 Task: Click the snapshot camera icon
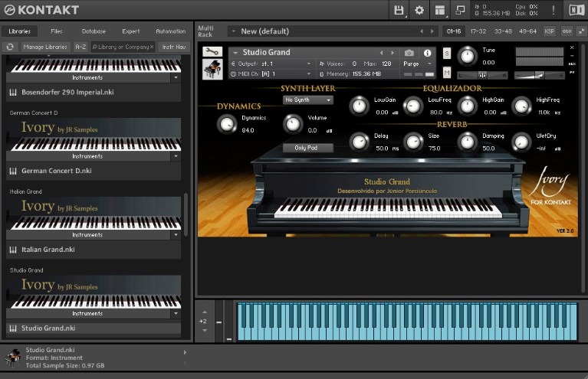click(x=409, y=53)
